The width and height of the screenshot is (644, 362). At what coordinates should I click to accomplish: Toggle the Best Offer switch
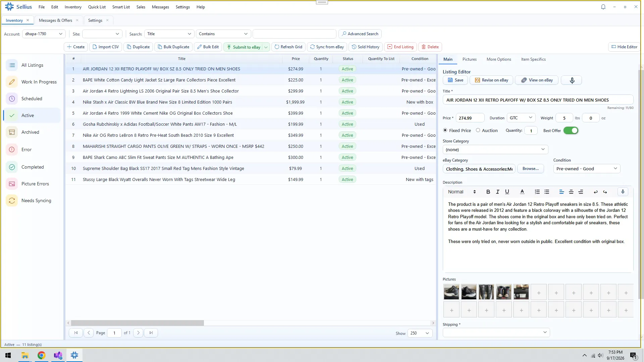[571, 131]
